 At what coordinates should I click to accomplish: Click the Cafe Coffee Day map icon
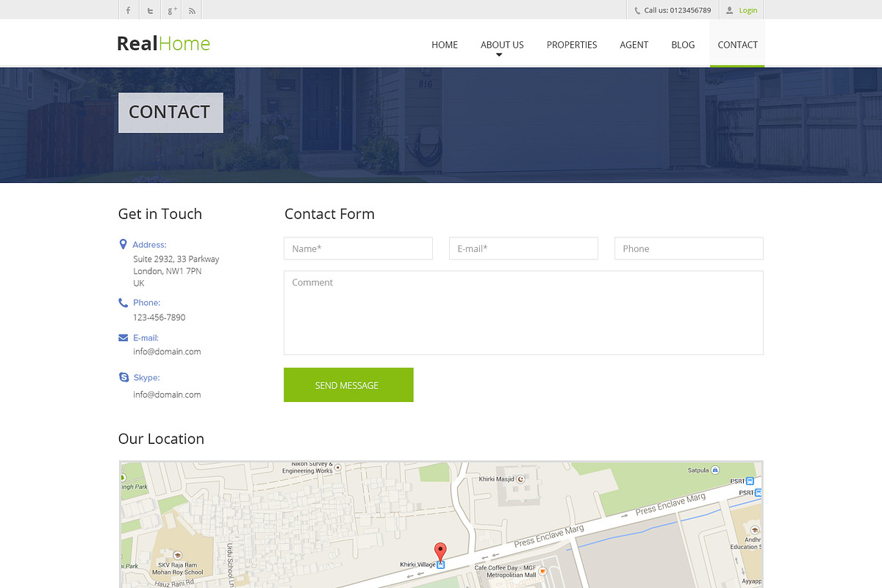click(542, 570)
